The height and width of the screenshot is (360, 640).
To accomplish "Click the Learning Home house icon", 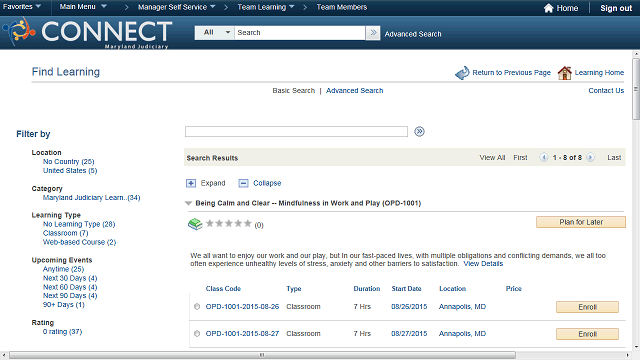I will click(x=564, y=73).
